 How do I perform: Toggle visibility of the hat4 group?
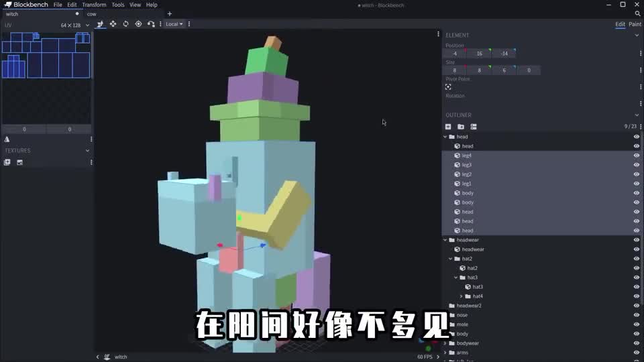[636, 296]
